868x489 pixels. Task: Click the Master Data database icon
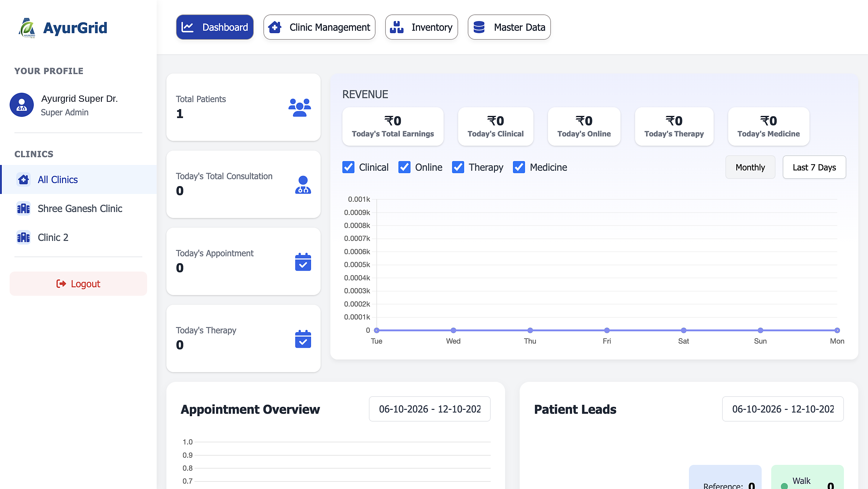click(x=479, y=27)
